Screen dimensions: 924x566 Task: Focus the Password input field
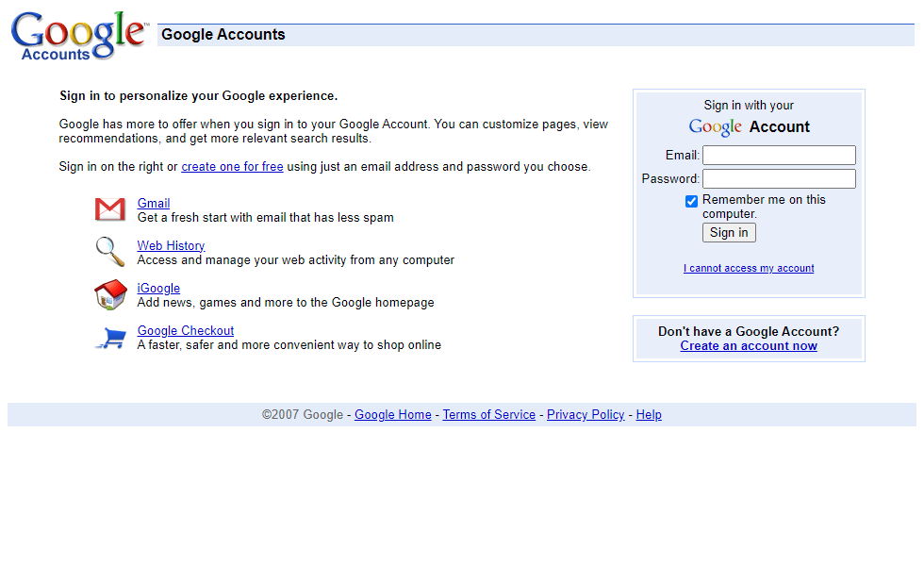[x=779, y=178]
